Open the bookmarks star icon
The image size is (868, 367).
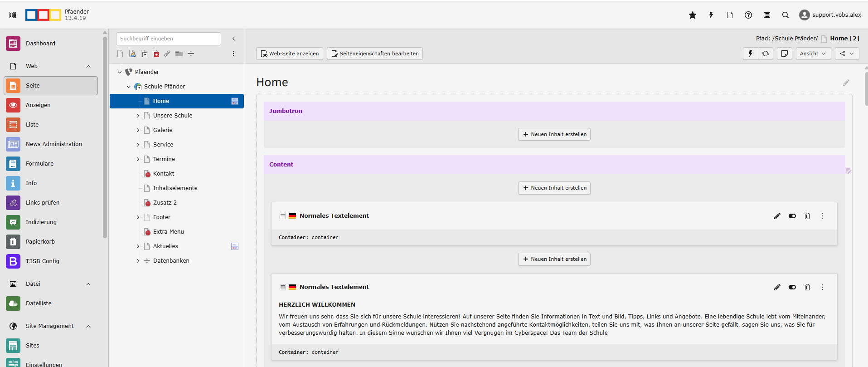click(692, 15)
